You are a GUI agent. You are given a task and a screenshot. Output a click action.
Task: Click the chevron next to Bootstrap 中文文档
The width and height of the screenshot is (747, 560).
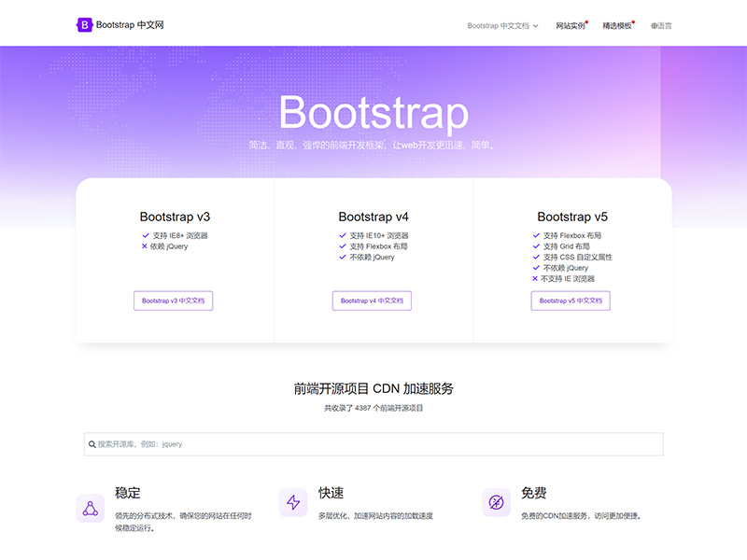pyautogui.click(x=535, y=25)
